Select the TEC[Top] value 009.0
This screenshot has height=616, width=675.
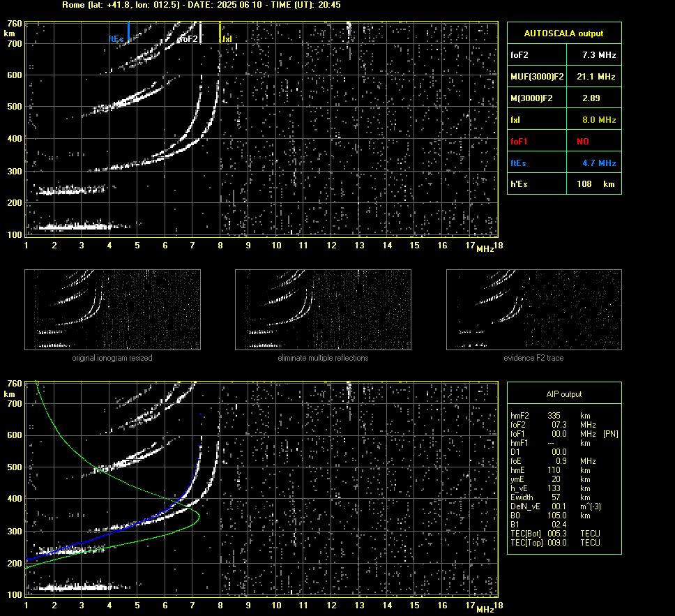(557, 542)
